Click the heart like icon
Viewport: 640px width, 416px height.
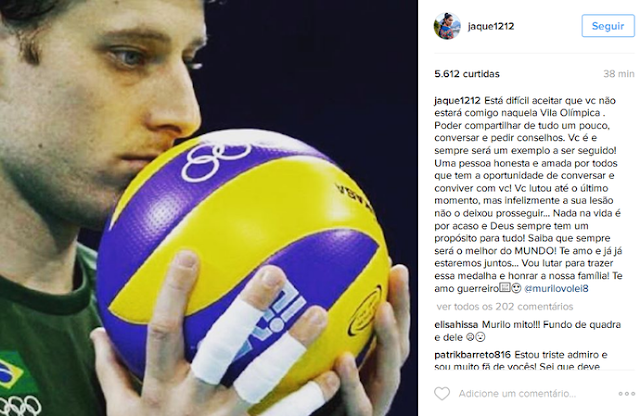coord(442,394)
